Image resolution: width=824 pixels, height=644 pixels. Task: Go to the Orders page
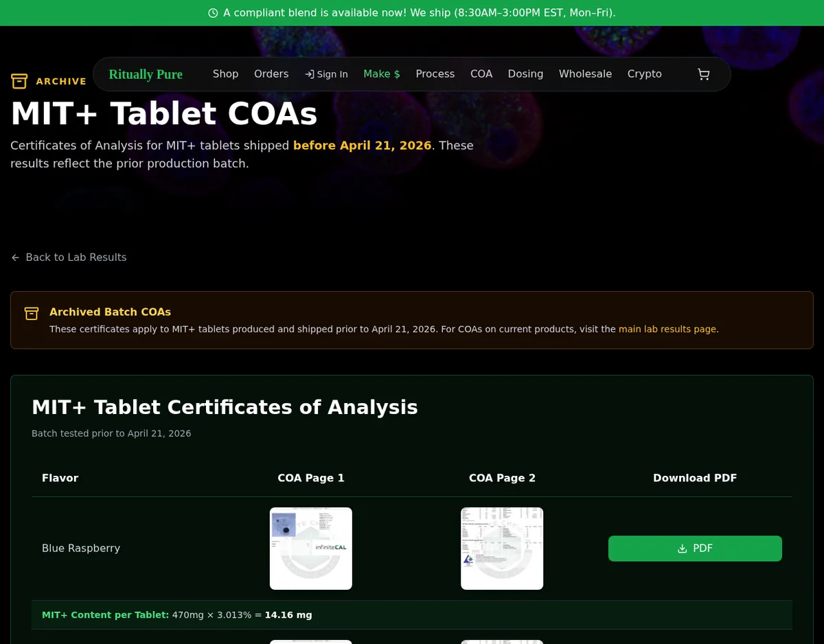[x=271, y=74]
